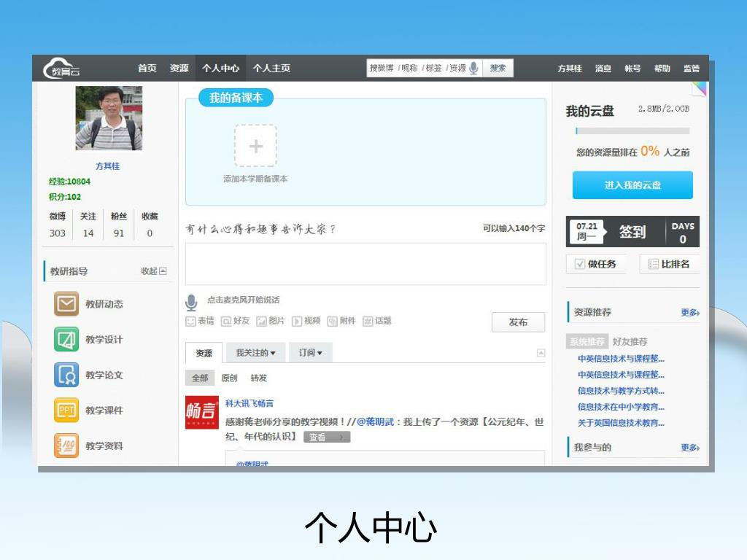Switch to the 资源 feed tab
The height and width of the screenshot is (560, 747).
[x=204, y=353]
